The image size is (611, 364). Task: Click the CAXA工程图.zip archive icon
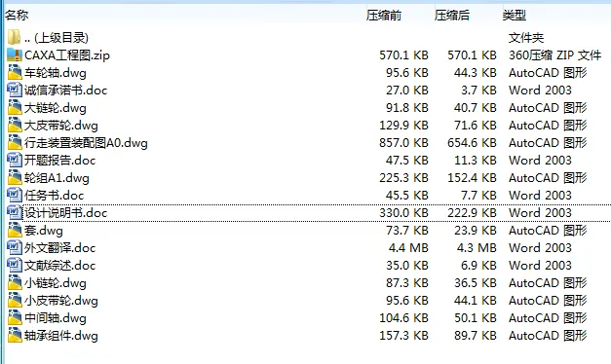coord(15,55)
